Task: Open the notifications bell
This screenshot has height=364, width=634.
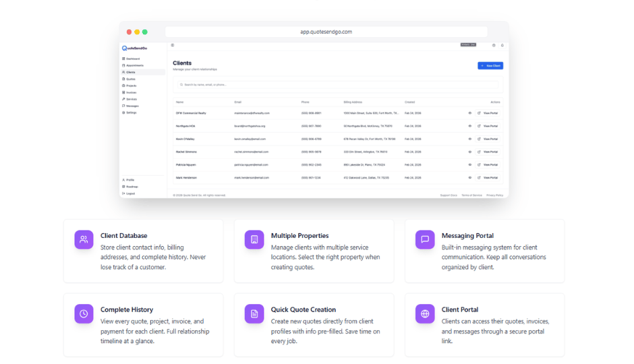Action: click(x=502, y=45)
